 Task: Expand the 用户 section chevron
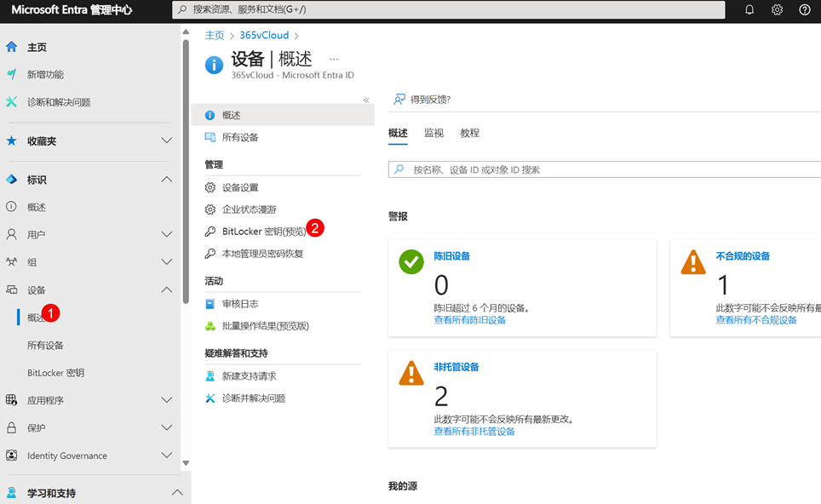(167, 234)
